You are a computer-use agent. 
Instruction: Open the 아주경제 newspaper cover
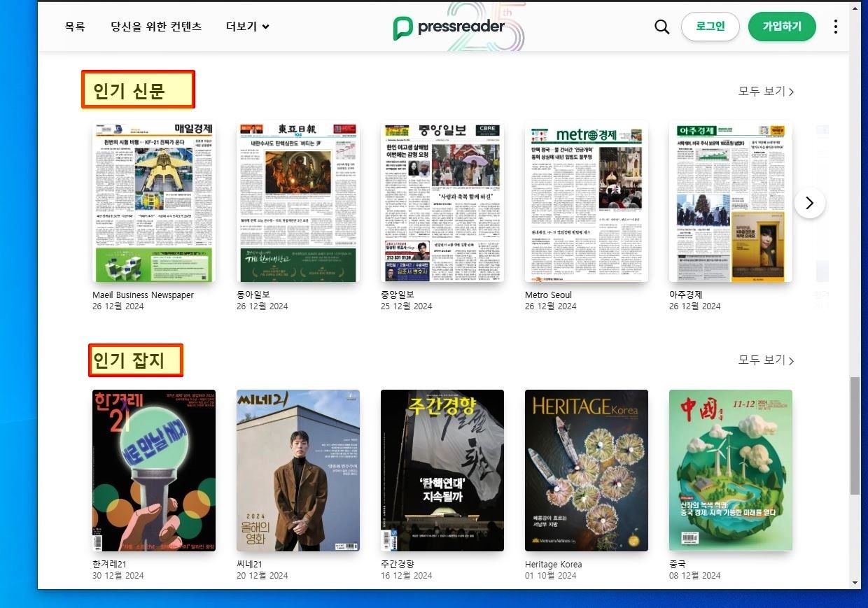pyautogui.click(x=731, y=202)
